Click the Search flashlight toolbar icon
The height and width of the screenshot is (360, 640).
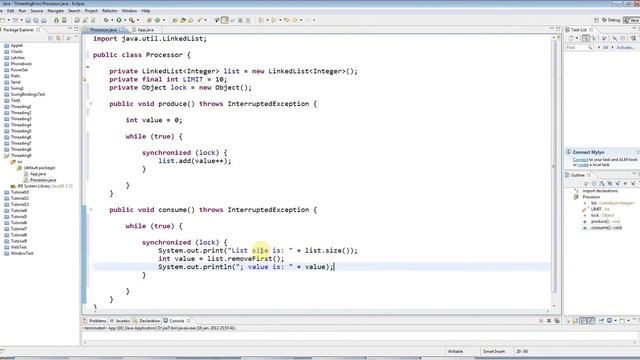200,20
